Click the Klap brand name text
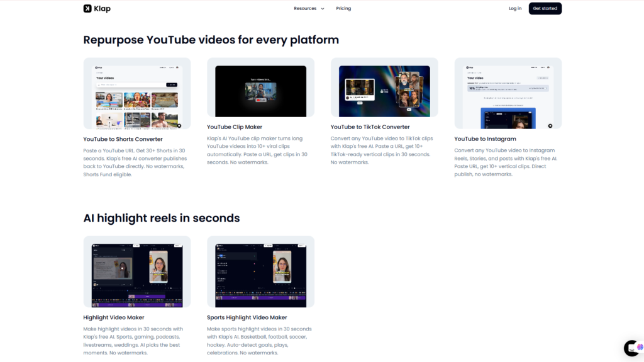This screenshot has width=644, height=362. (102, 9)
